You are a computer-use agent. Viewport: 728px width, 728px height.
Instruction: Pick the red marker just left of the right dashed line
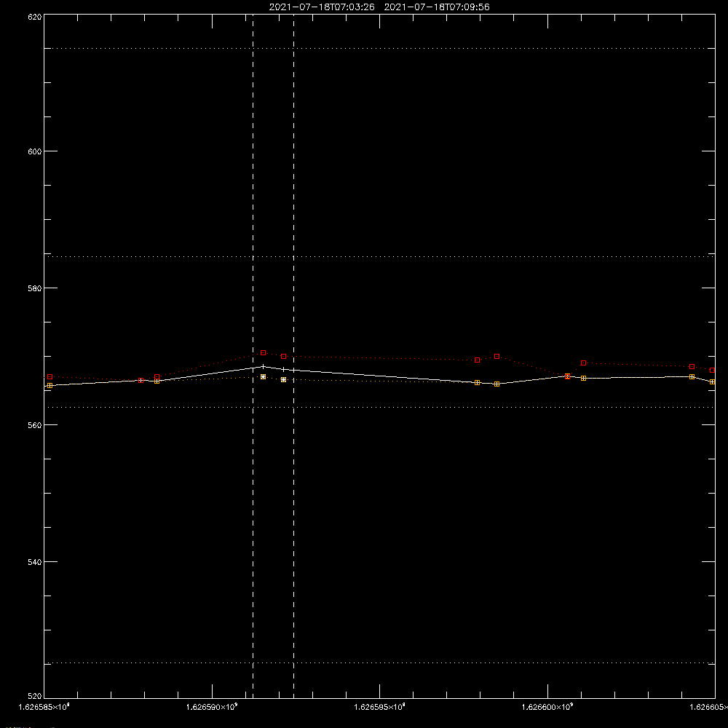[x=284, y=357]
